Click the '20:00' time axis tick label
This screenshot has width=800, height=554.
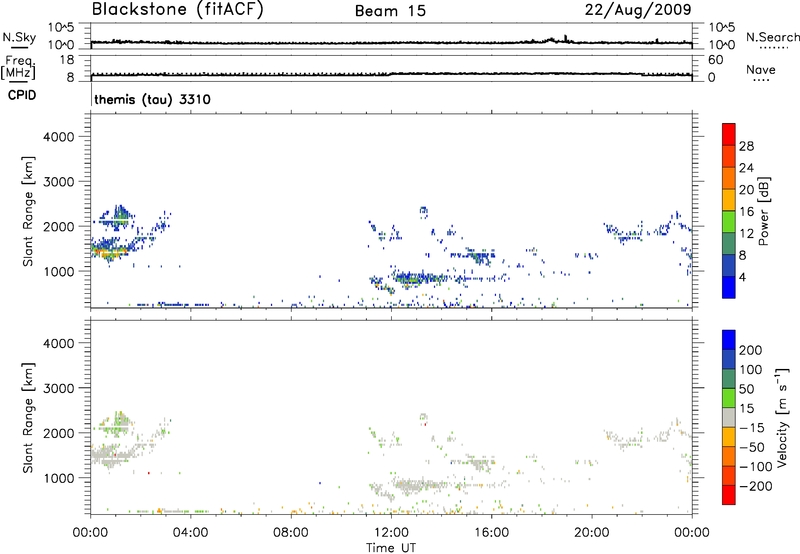click(x=592, y=533)
